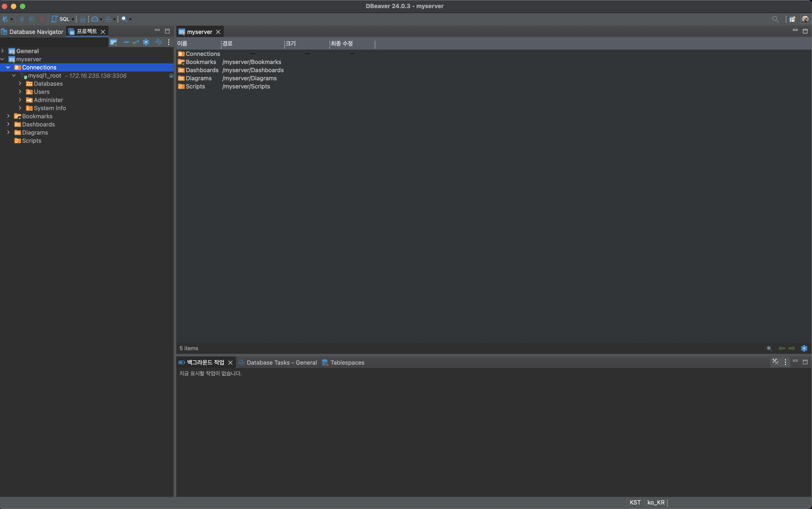This screenshot has width=812, height=509.
Task: Open the gear settings below myserver table
Action: pyautogui.click(x=804, y=348)
